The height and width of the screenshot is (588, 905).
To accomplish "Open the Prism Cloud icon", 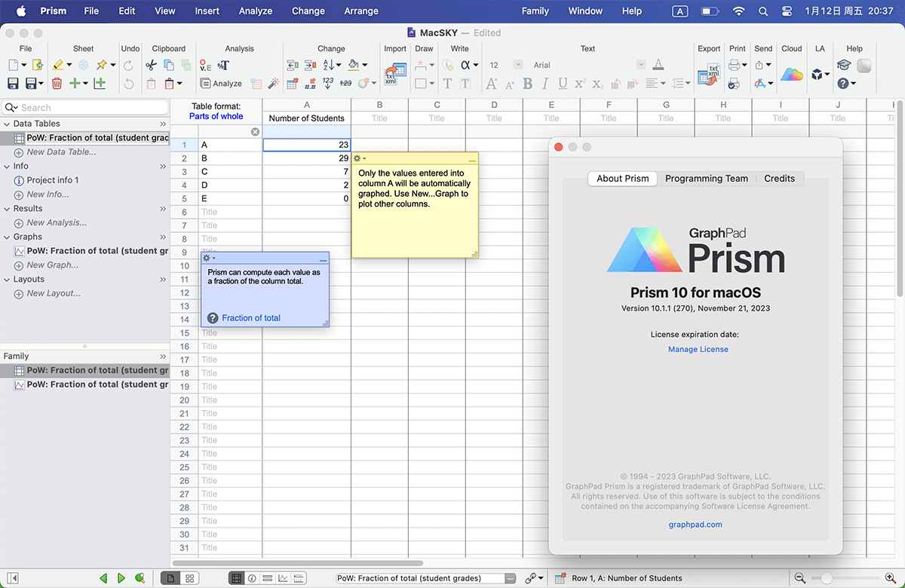I will pos(792,74).
